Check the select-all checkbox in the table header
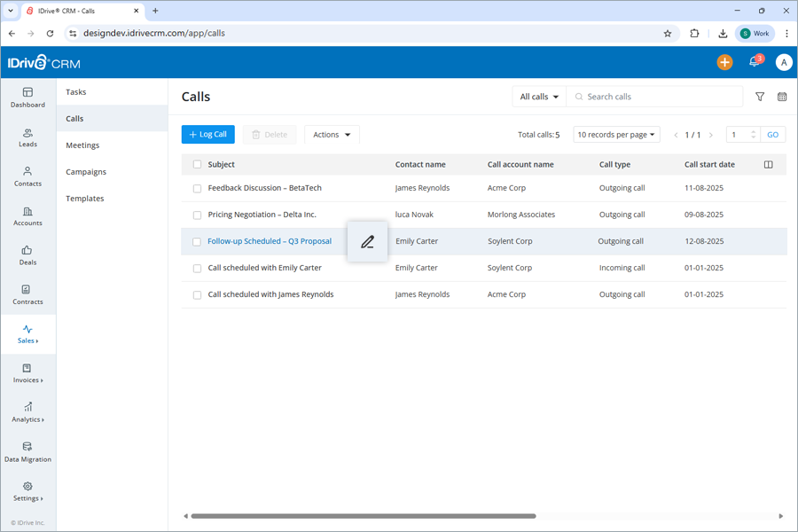This screenshot has width=798, height=532. (x=196, y=164)
